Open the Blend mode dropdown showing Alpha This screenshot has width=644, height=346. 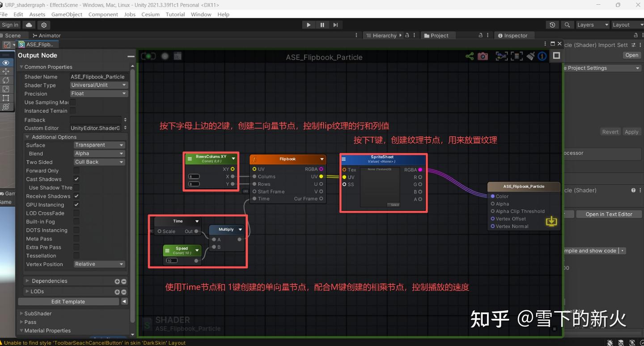coord(99,153)
